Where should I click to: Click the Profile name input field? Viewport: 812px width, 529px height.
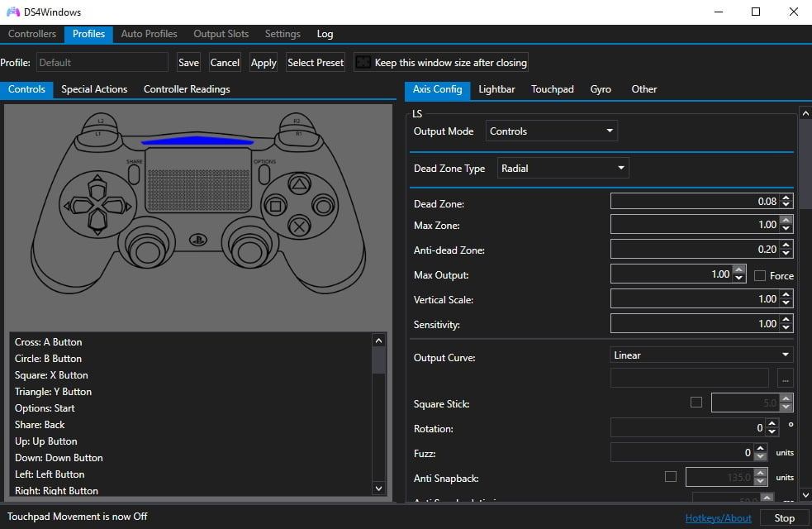(102, 62)
